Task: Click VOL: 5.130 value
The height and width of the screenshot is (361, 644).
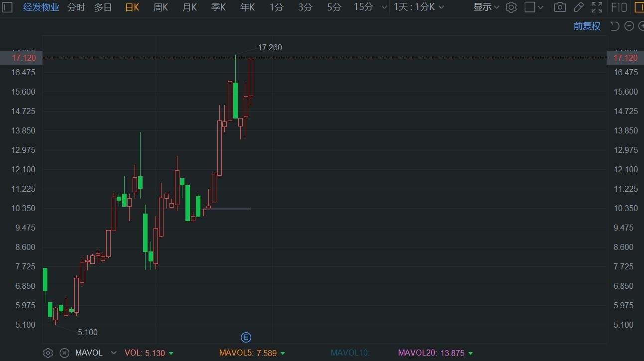Action: tap(144, 353)
